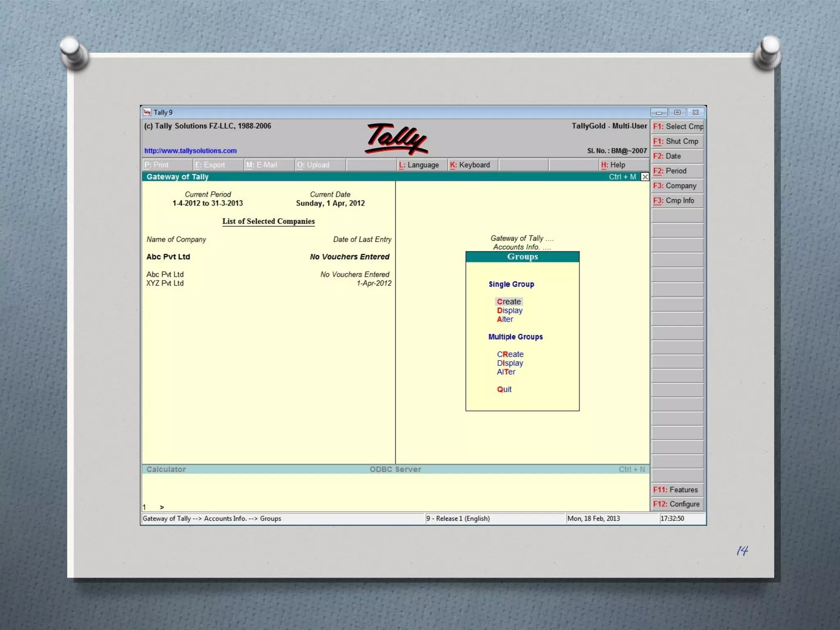Close the Gateway of Tally panel

click(645, 177)
